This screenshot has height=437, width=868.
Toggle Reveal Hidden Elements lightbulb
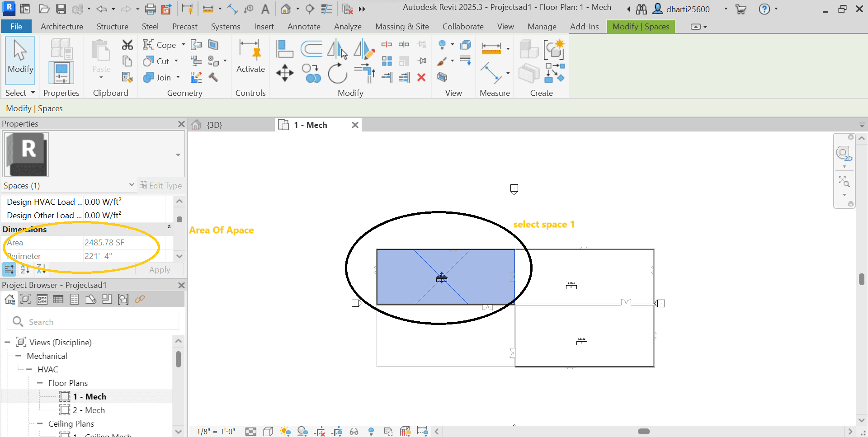click(371, 431)
